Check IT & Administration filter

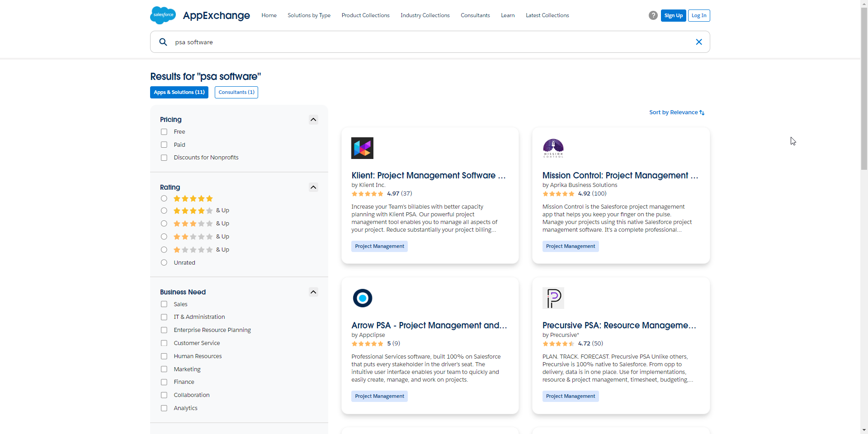tap(164, 317)
